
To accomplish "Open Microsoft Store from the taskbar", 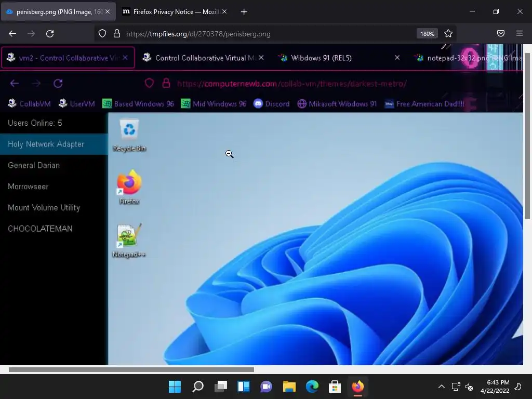I will (x=335, y=387).
